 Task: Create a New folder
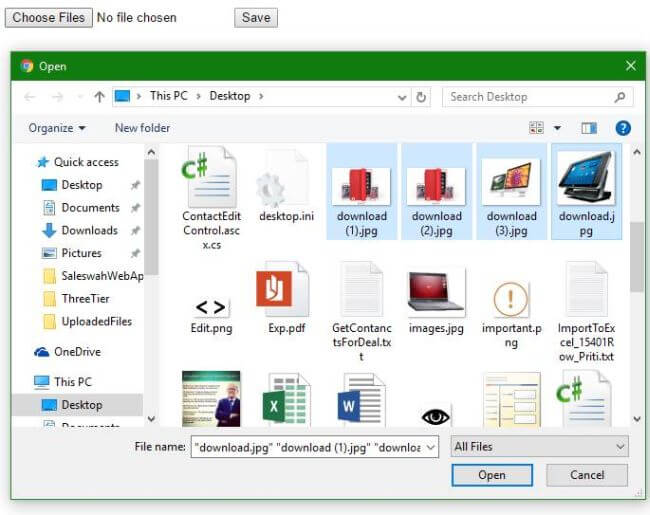(x=142, y=128)
